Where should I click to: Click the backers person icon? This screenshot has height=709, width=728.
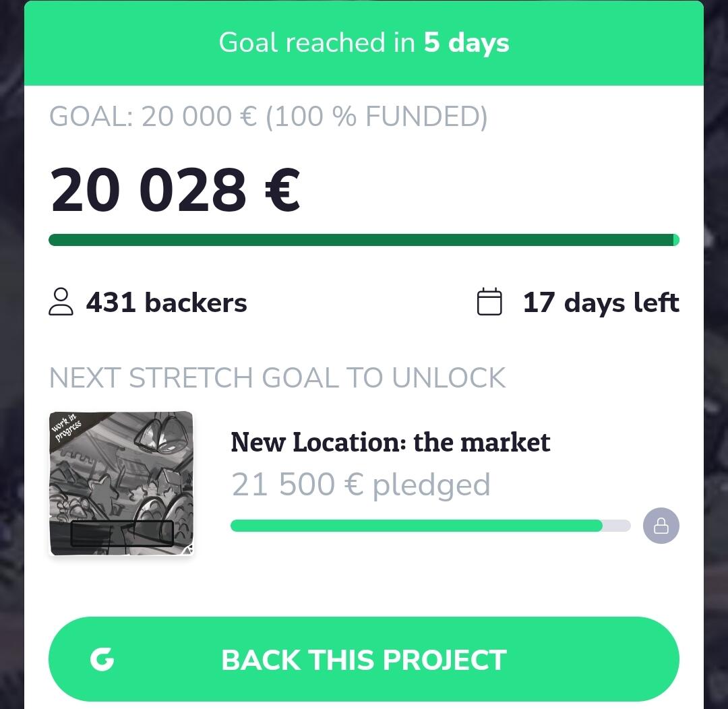[x=61, y=302]
